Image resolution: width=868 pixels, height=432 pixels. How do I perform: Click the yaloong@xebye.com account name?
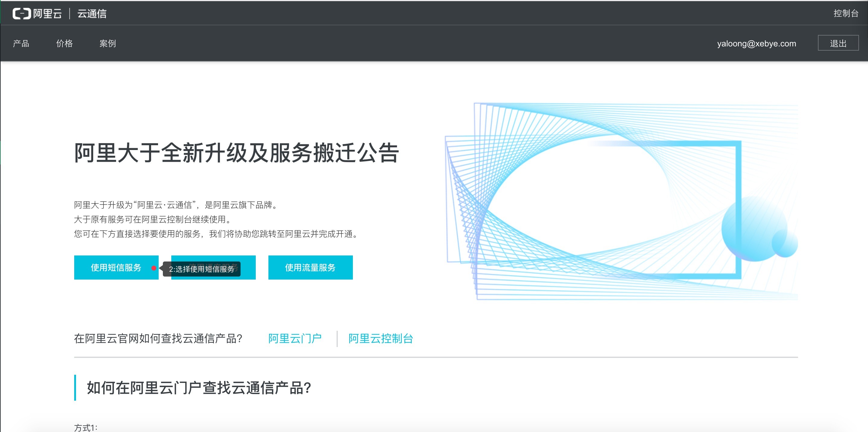coord(756,43)
